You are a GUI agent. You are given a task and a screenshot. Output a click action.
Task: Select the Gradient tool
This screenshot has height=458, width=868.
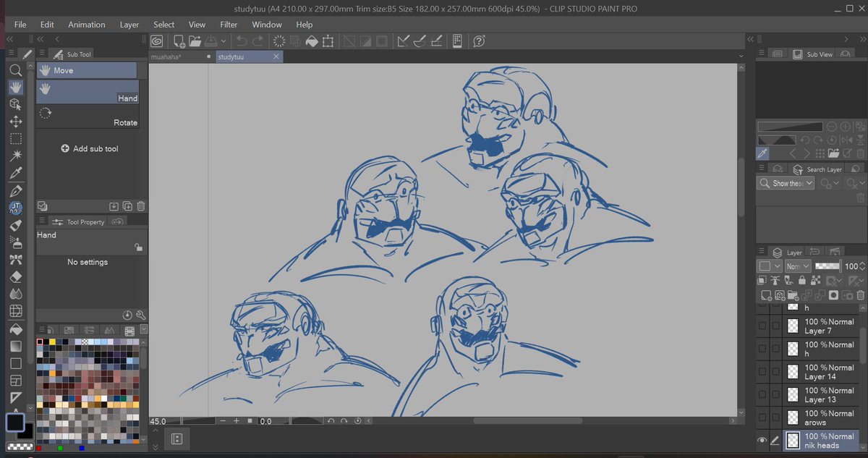click(x=15, y=346)
